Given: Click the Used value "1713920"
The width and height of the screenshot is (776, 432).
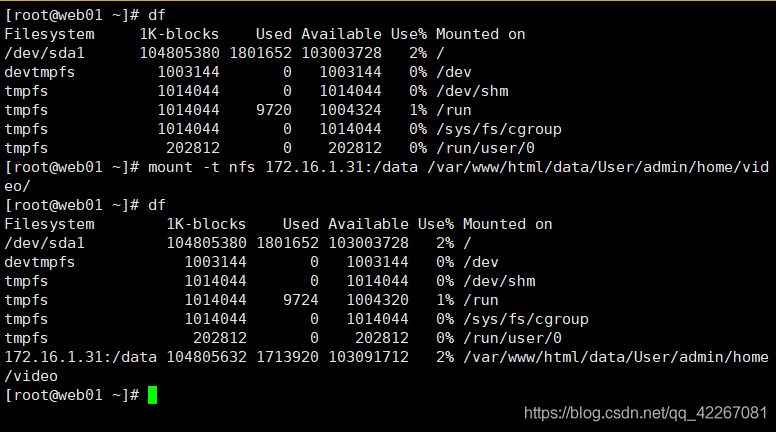Looking at the screenshot, I should (x=288, y=357).
